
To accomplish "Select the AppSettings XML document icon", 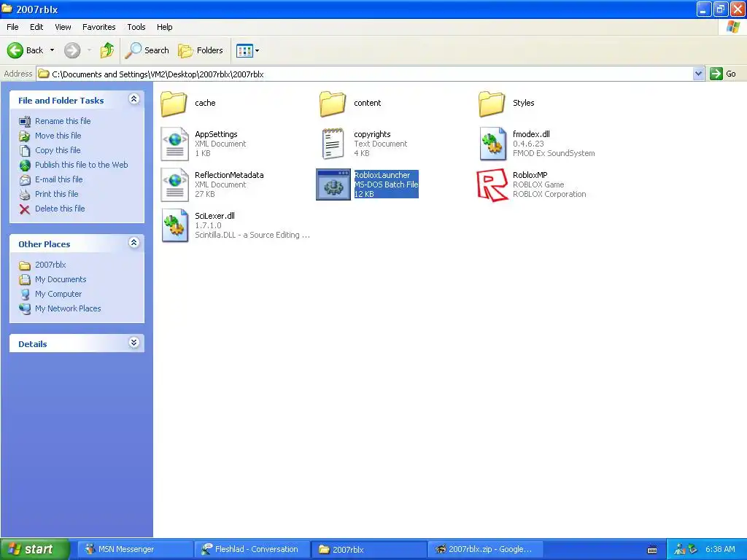I will 174,144.
